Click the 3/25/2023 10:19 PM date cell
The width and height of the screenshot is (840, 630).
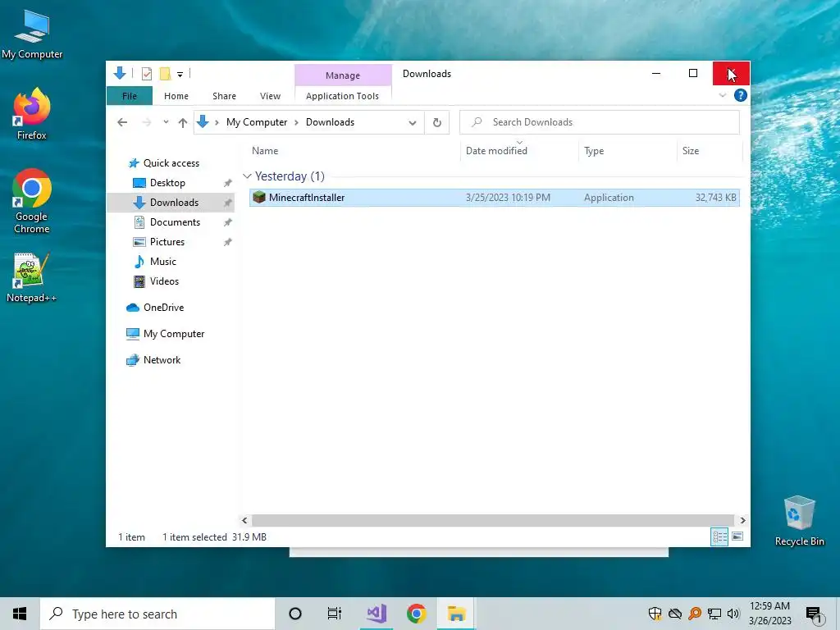click(x=508, y=198)
